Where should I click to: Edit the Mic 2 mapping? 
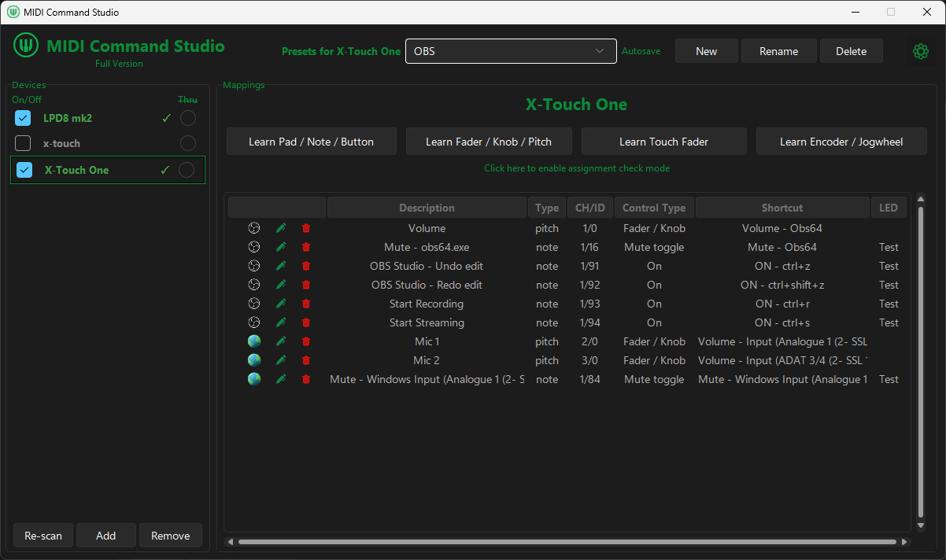pos(281,360)
